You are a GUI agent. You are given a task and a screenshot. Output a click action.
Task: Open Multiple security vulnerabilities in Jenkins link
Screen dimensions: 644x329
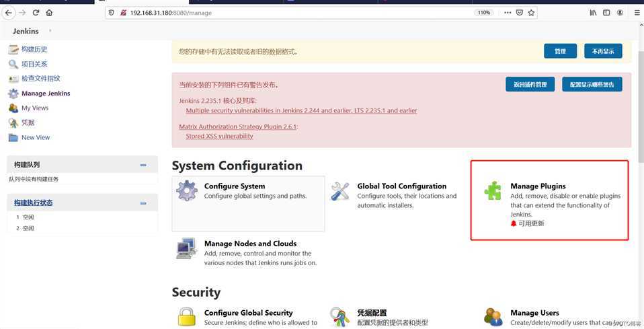pos(301,110)
